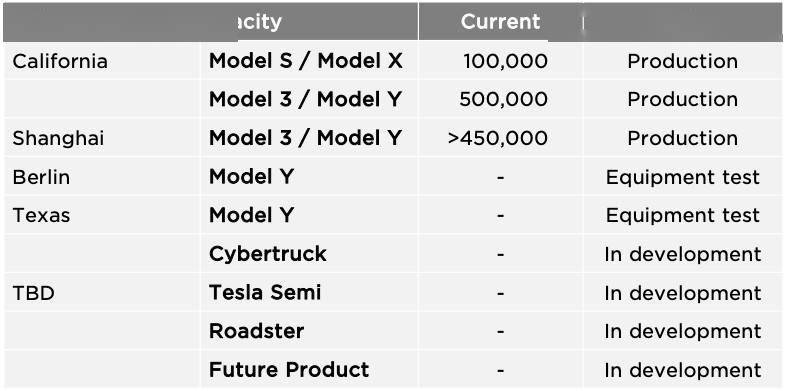Viewport: 786px width, 391px height.
Task: Select the partially visible capacity header
Action: click(x=260, y=22)
